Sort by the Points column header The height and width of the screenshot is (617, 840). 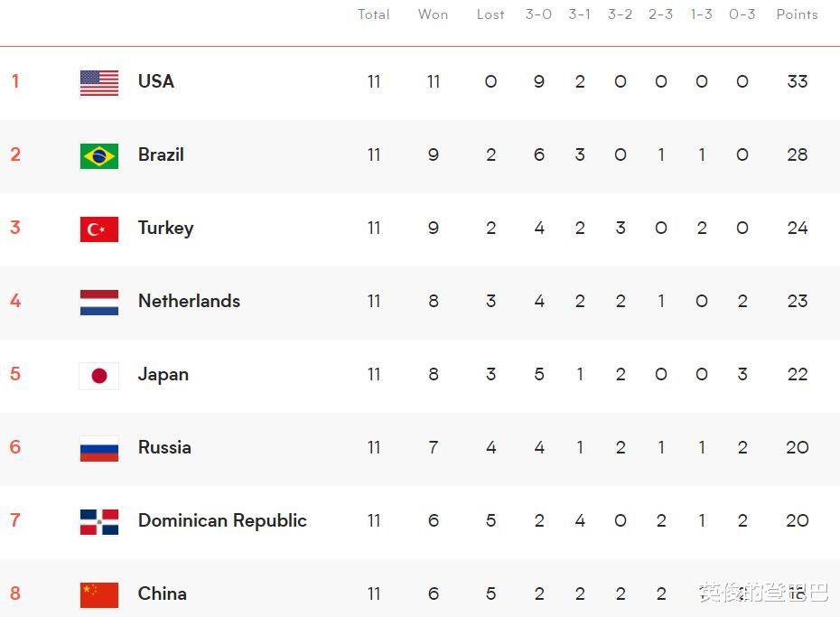click(x=798, y=14)
